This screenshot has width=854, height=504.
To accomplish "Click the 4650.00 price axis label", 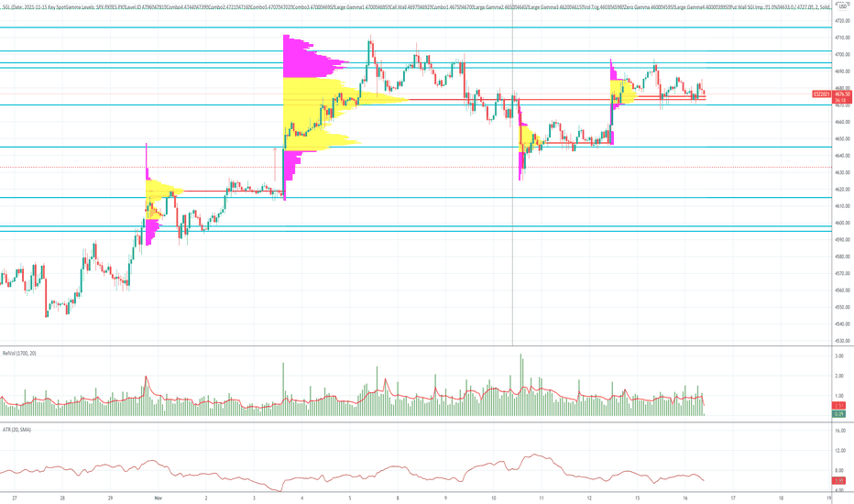I will coord(842,139).
